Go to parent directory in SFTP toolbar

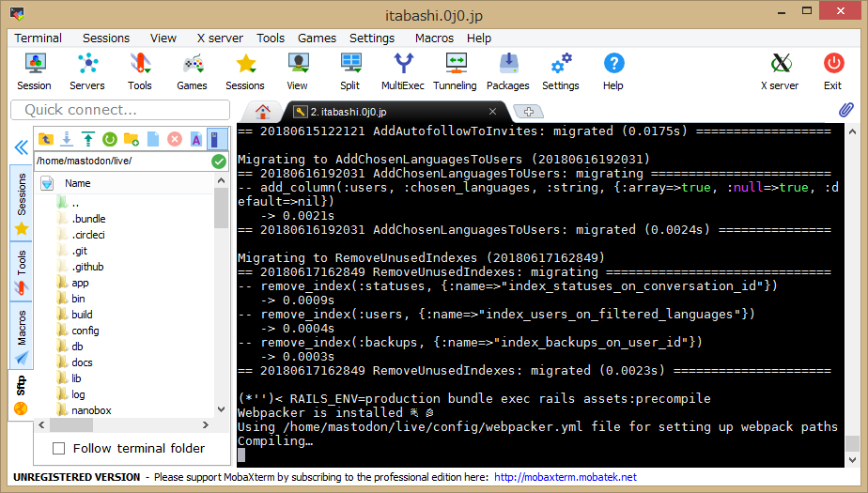point(46,139)
